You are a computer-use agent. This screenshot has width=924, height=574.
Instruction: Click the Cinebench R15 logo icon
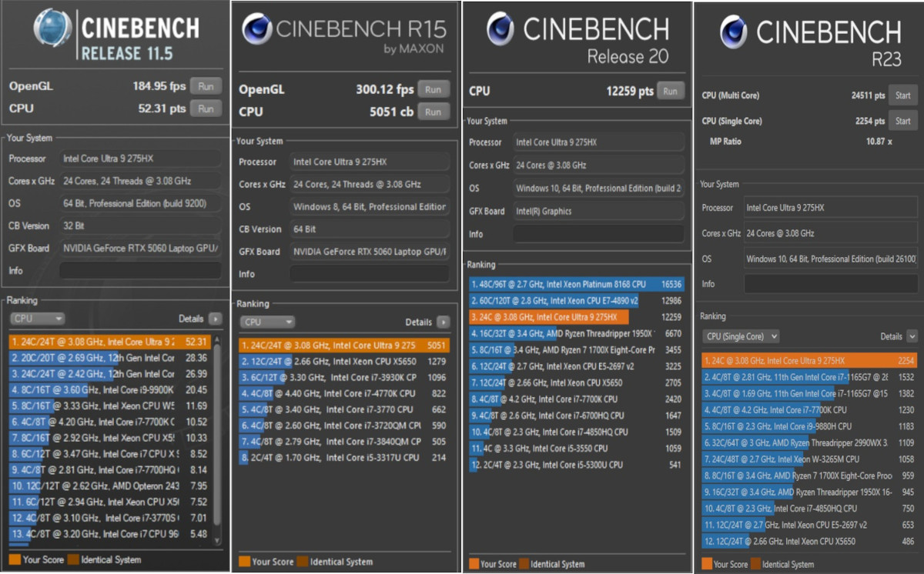(x=256, y=30)
